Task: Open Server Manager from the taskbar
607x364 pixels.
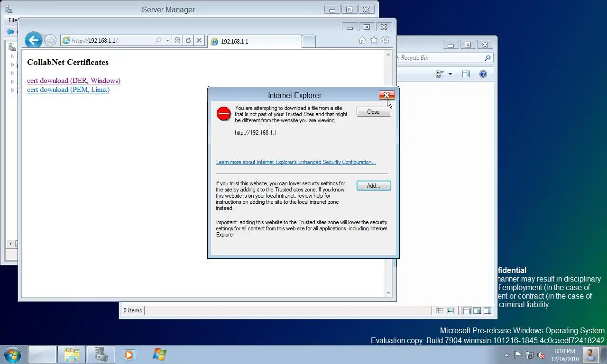Action: (101, 355)
